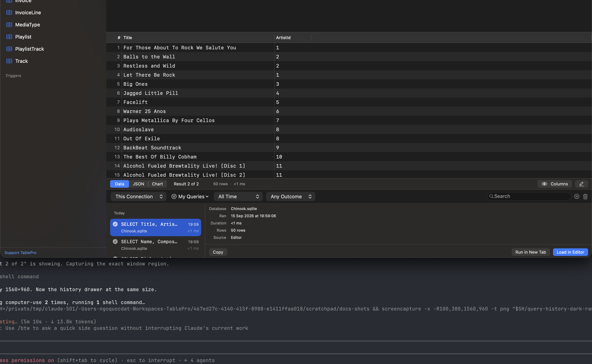This screenshot has width=592, height=364.
Task: Click the Triggers section header in the sidebar
Action: [x=13, y=76]
